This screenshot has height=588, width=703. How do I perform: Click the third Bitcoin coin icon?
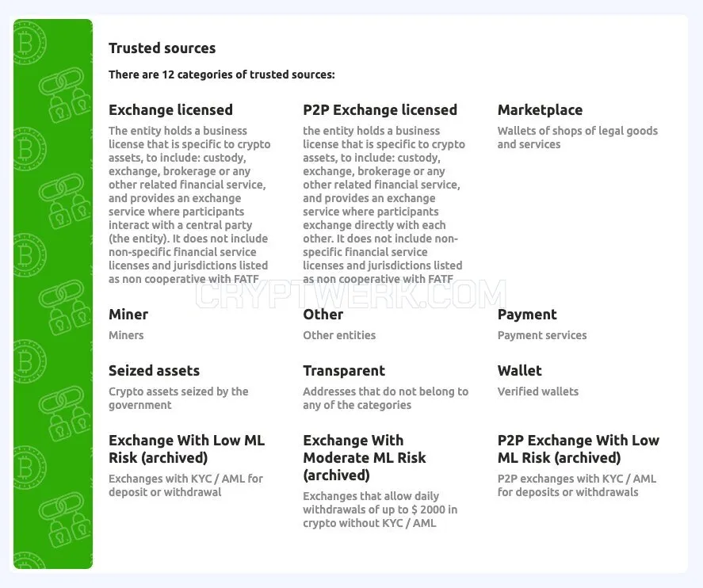29,255
